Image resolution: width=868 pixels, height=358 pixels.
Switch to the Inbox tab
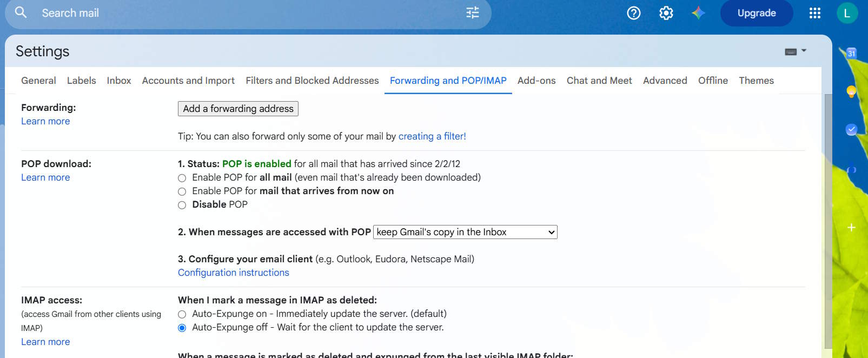click(x=119, y=81)
